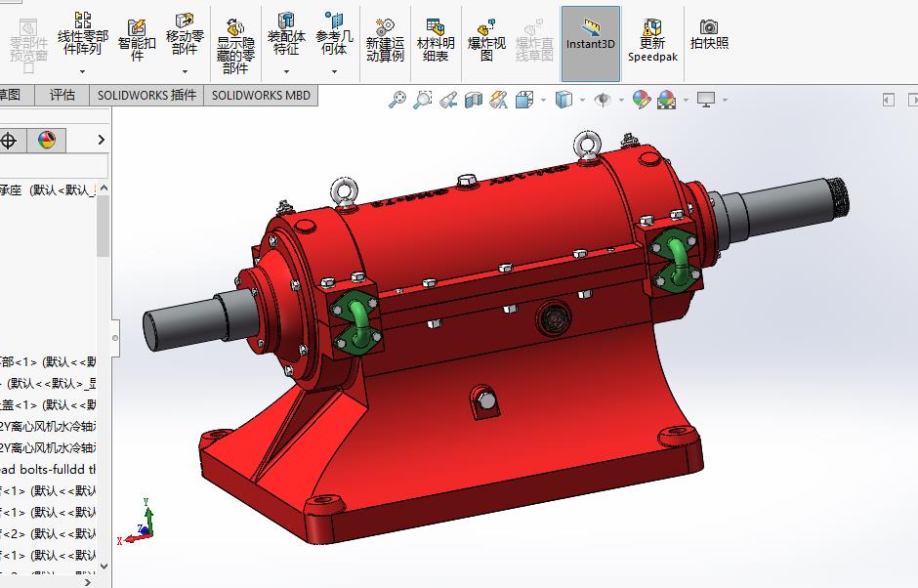This screenshot has height=588, width=918.
Task: Click Section View icon
Action: [473, 100]
